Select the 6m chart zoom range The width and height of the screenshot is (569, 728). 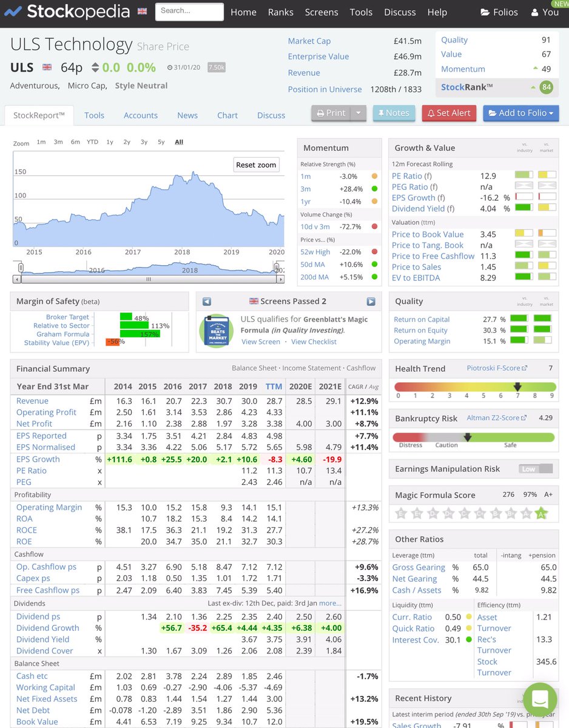[75, 142]
